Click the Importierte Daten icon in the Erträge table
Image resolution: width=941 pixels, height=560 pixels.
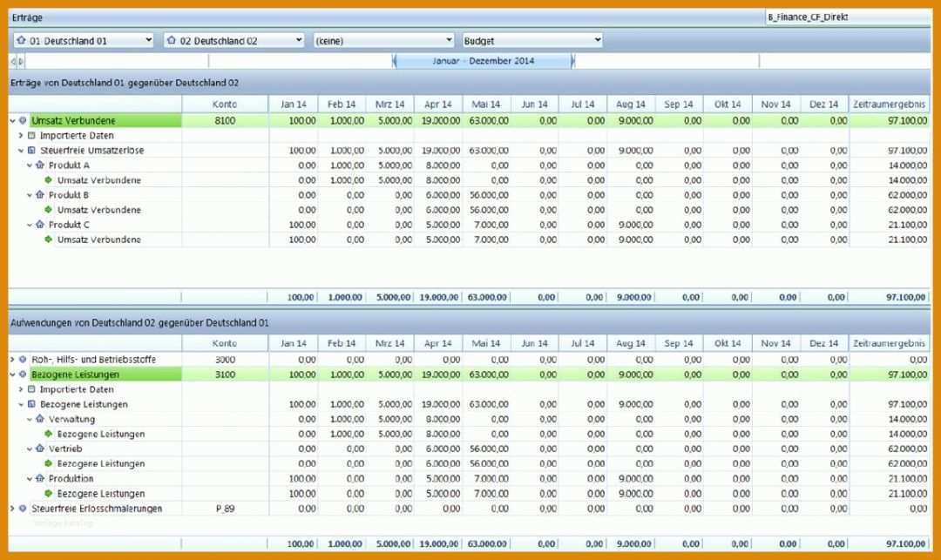pyautogui.click(x=31, y=136)
